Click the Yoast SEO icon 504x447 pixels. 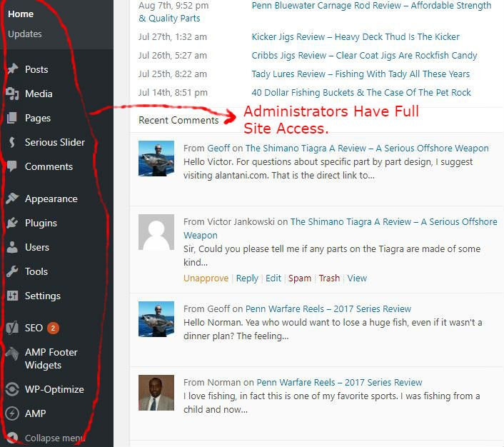pos(12,328)
